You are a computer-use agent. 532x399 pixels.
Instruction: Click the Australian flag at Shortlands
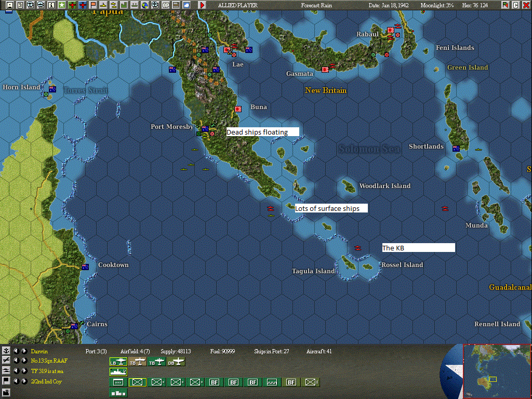456,148
